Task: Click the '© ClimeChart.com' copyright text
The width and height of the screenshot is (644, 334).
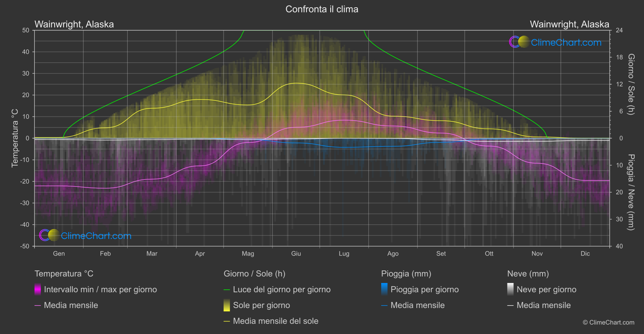Action: tap(608, 322)
